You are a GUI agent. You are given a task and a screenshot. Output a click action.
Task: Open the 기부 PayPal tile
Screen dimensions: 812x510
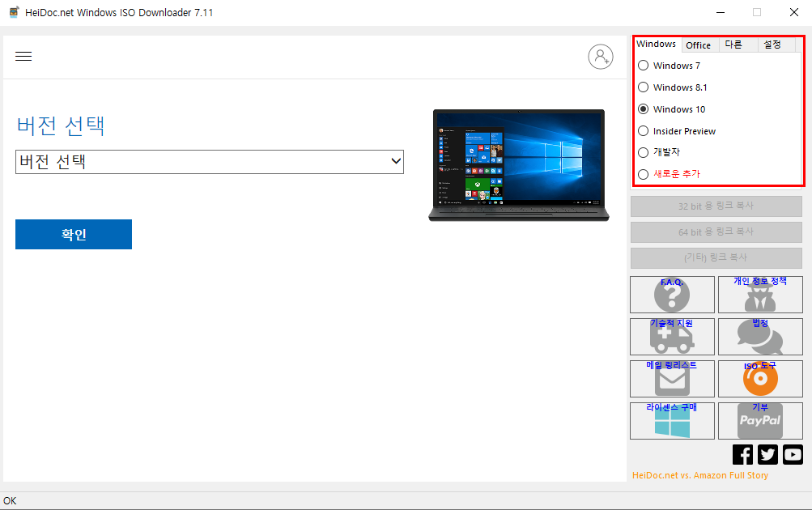(759, 420)
